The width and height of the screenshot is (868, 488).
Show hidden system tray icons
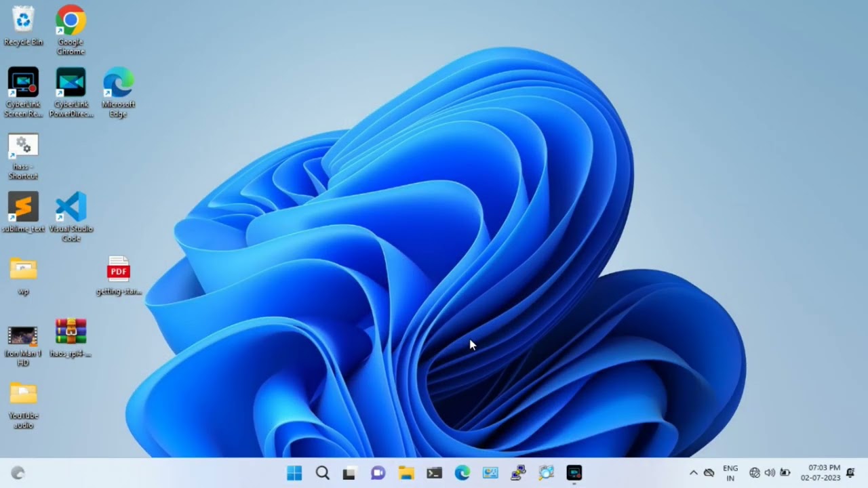[x=693, y=473]
